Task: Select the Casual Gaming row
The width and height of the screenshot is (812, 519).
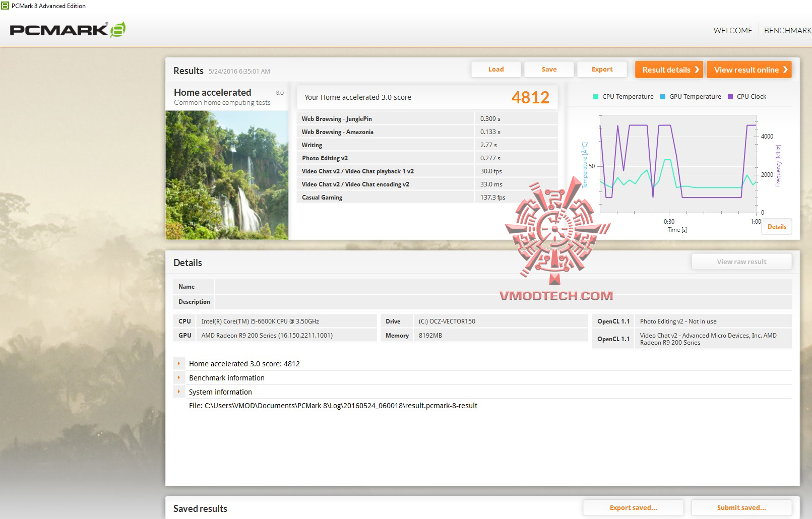Action: [427, 198]
